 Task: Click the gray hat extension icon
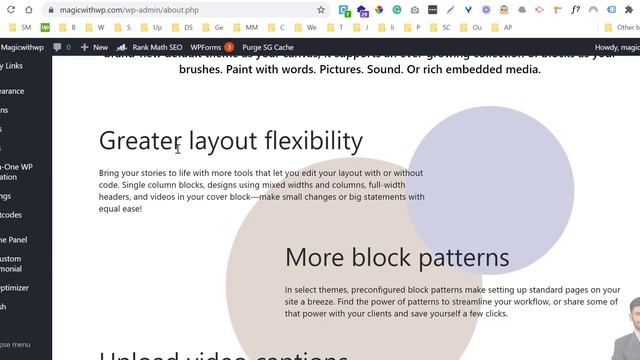click(522, 10)
